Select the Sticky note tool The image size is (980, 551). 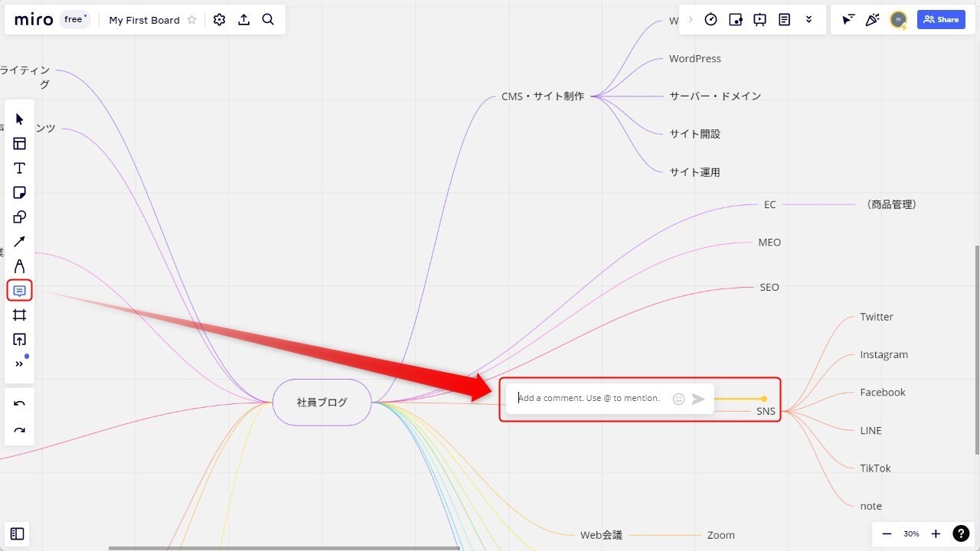20,193
